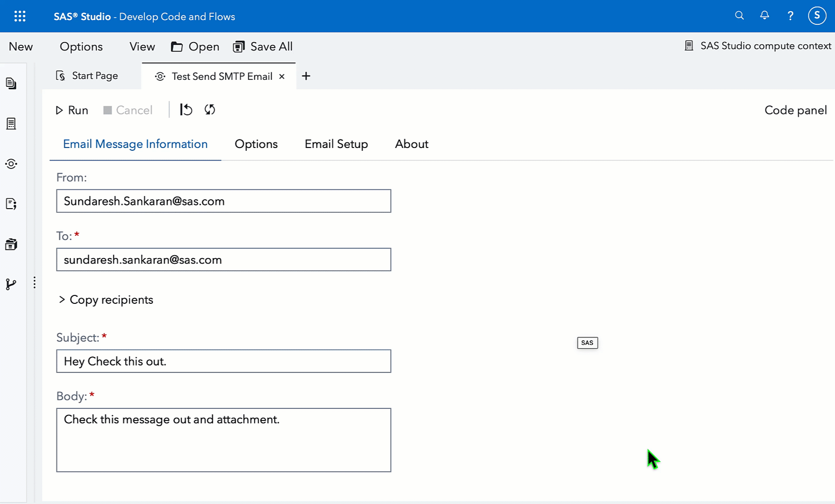This screenshot has width=835, height=504.
Task: Open the notifications bell
Action: [765, 15]
